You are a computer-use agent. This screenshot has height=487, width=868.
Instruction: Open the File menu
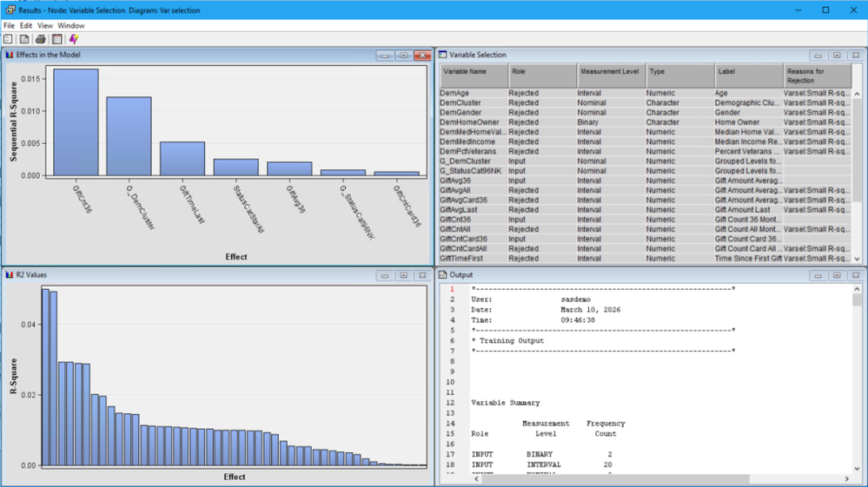click(9, 25)
